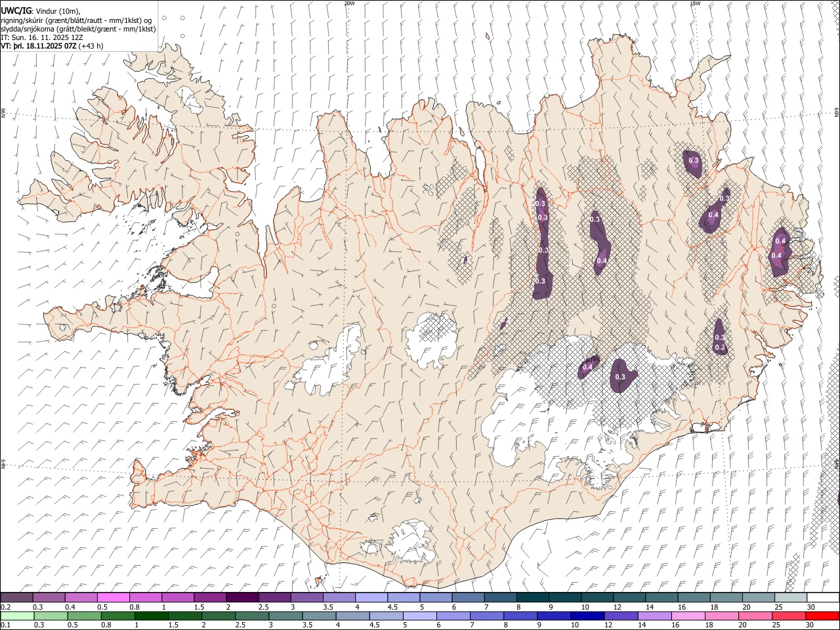This screenshot has width=840, height=630.
Task: Select the lavender rain swatch labeled 14
Action: click(654, 616)
